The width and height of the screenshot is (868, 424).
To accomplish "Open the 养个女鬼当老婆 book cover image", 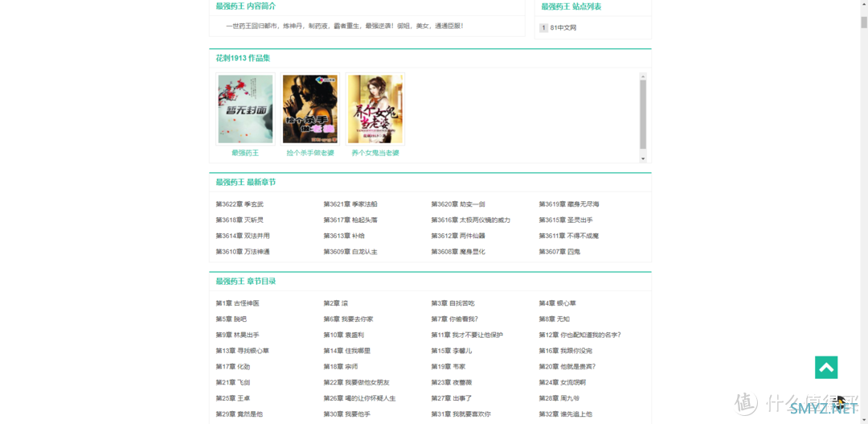I will [375, 109].
